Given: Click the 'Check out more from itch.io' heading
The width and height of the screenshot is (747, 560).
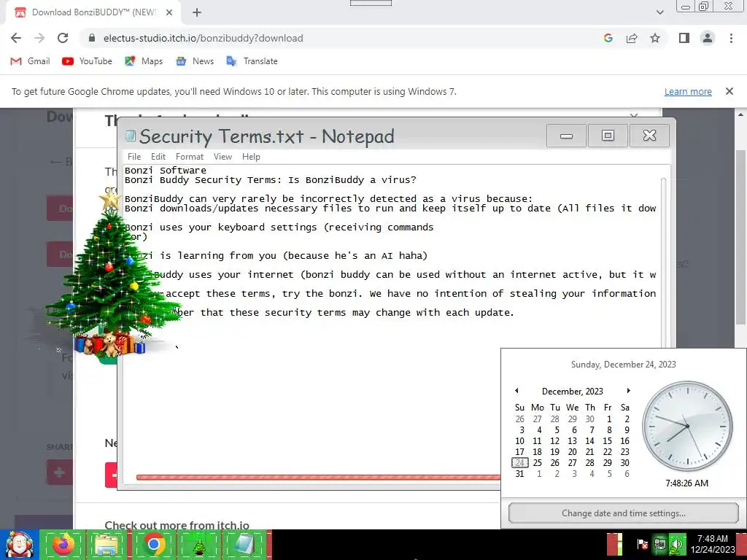Looking at the screenshot, I should [x=177, y=525].
